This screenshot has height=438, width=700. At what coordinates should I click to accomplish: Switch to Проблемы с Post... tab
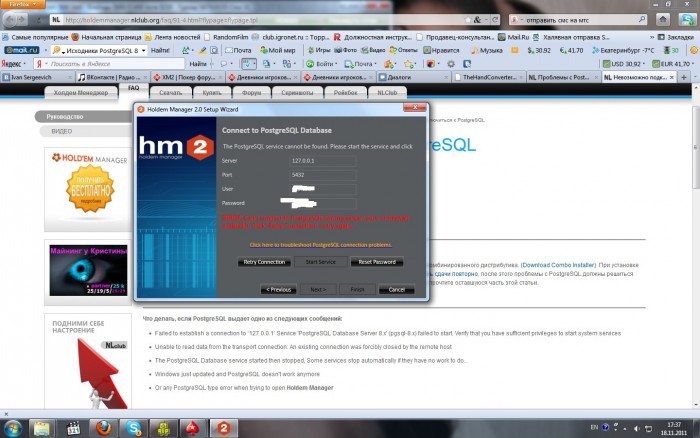(x=564, y=77)
